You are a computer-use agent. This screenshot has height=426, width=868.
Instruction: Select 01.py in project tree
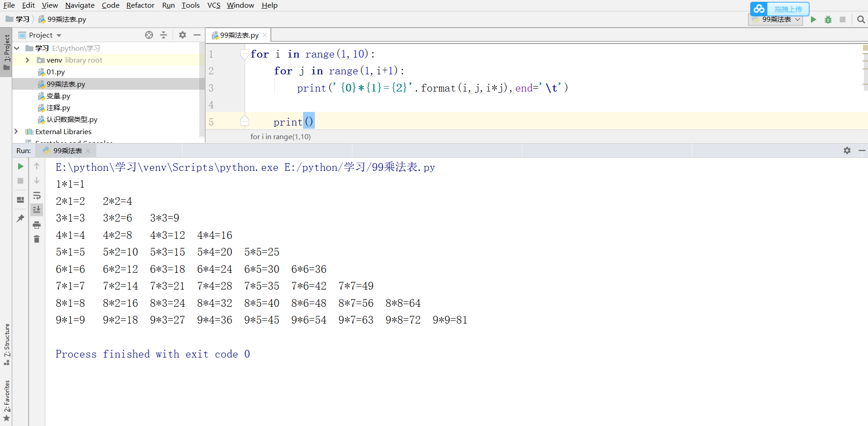coord(55,72)
